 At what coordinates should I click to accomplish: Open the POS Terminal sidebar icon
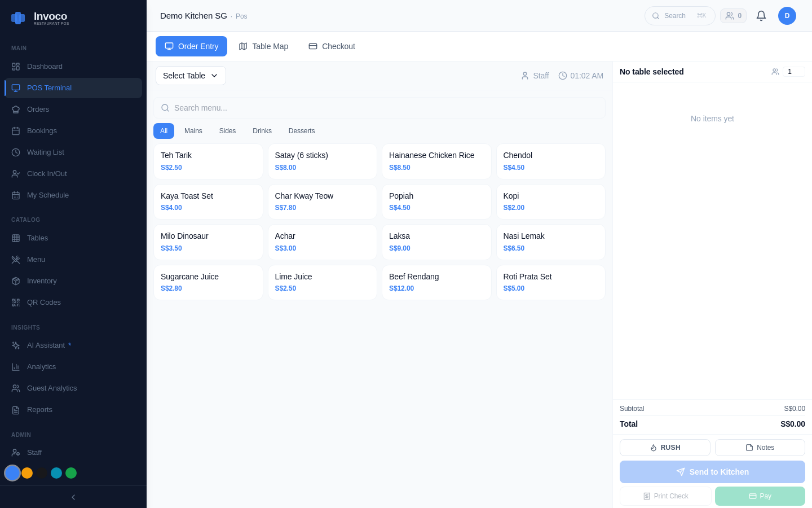coord(17,87)
